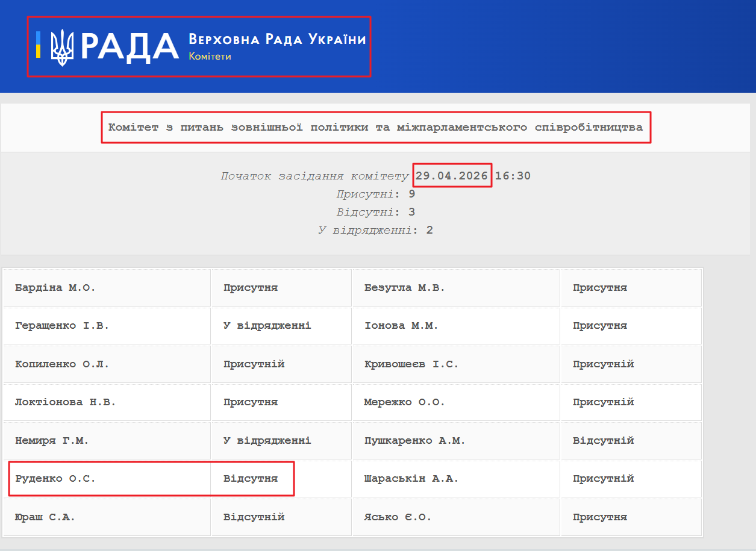The width and height of the screenshot is (756, 551).
Task: Select the name Копиленко О.Л.
Action: (62, 364)
